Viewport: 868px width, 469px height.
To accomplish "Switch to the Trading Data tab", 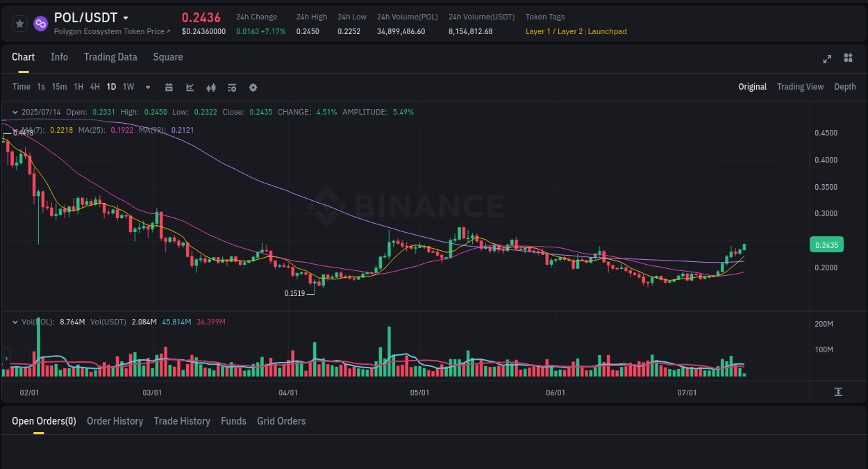I will (x=110, y=57).
